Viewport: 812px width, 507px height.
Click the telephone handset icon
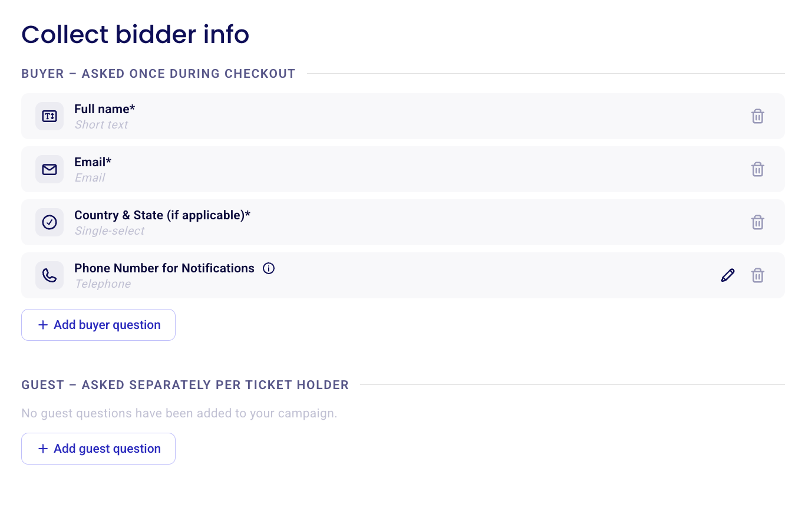pos(49,275)
